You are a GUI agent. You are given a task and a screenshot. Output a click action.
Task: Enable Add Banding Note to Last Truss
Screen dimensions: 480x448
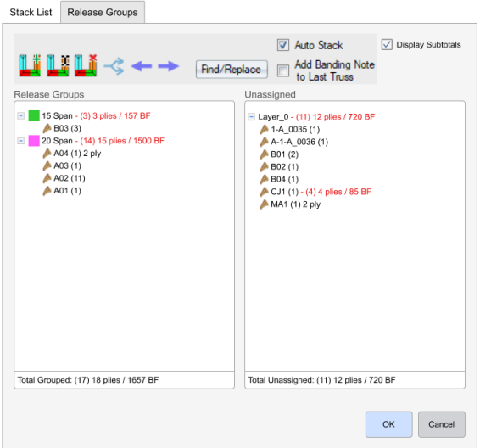(x=283, y=70)
